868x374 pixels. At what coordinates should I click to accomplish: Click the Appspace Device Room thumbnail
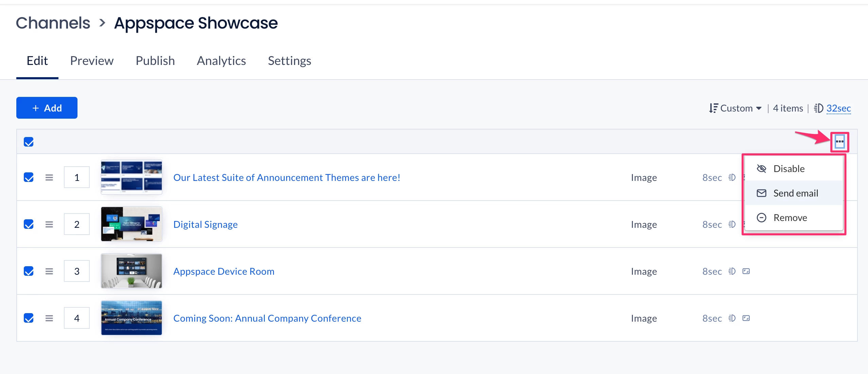click(x=132, y=271)
